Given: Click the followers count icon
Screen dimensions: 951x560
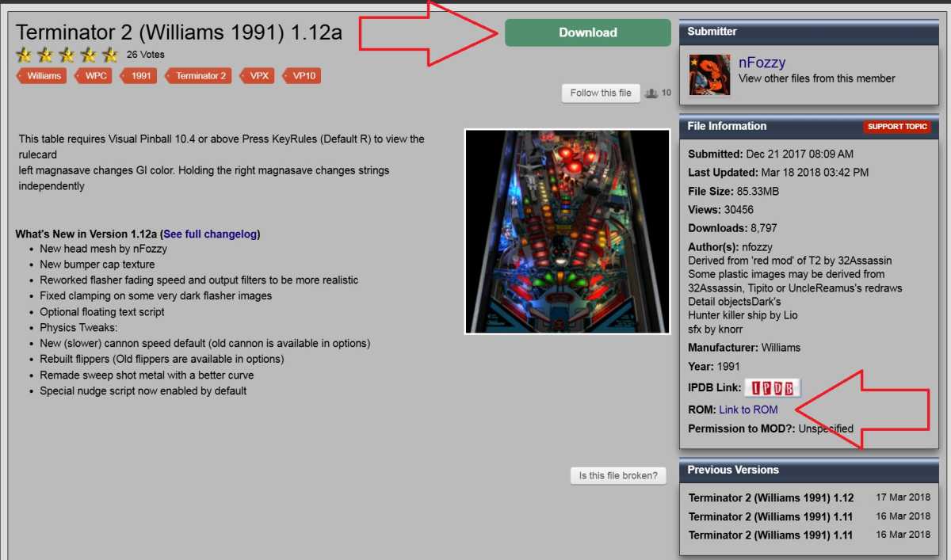Looking at the screenshot, I should pos(651,93).
